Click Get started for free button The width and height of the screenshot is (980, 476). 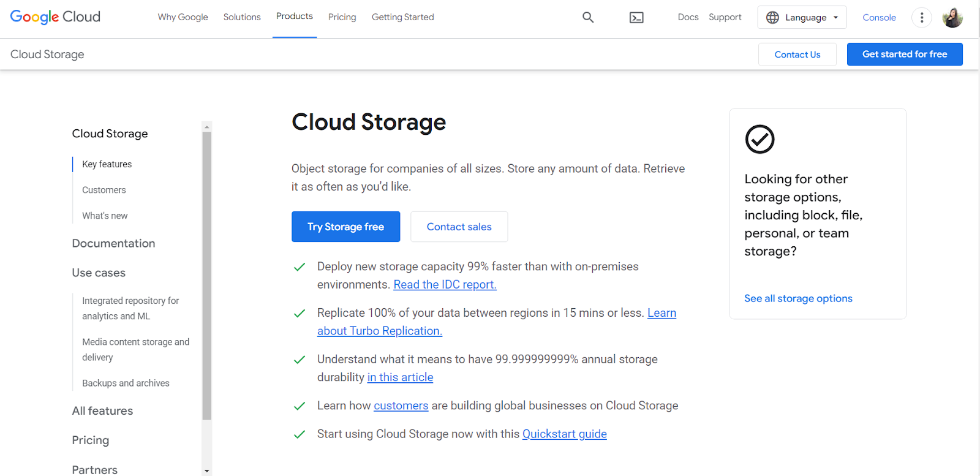[x=905, y=55]
